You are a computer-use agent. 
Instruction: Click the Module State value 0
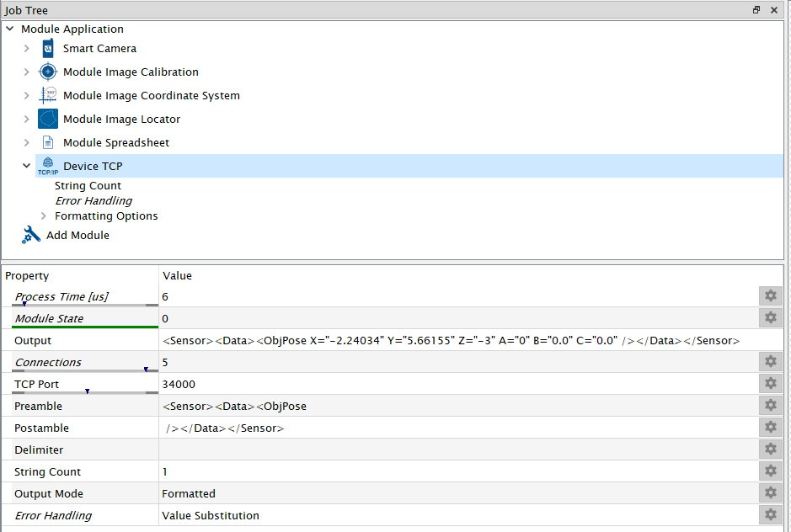[x=165, y=318]
